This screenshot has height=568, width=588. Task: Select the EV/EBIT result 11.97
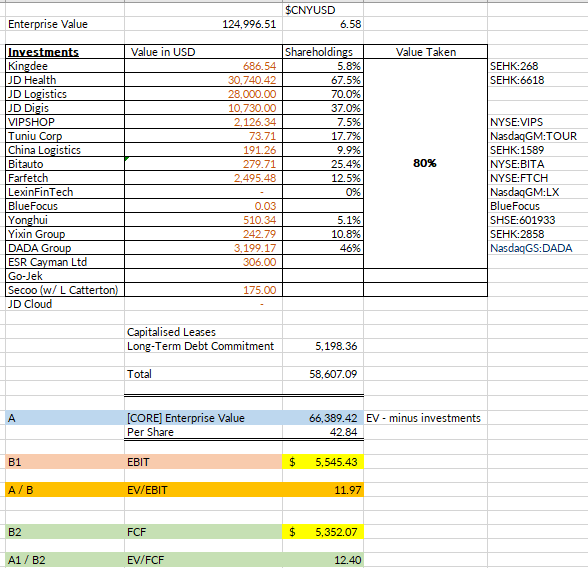click(323, 490)
